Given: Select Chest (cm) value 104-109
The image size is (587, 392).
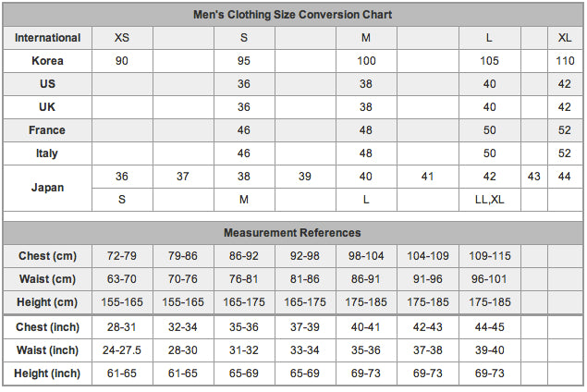Looking at the screenshot, I should coord(427,256).
